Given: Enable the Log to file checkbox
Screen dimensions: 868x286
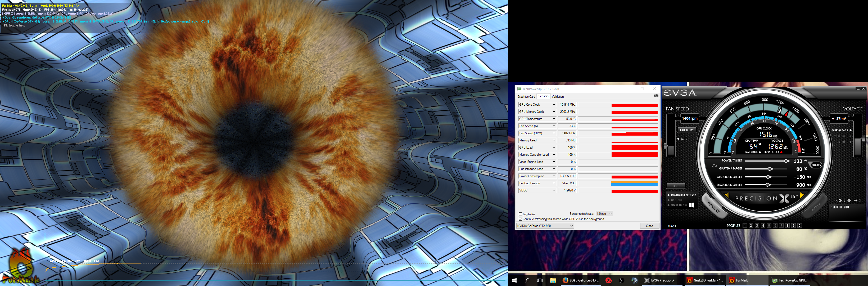Looking at the screenshot, I should click(x=521, y=214).
